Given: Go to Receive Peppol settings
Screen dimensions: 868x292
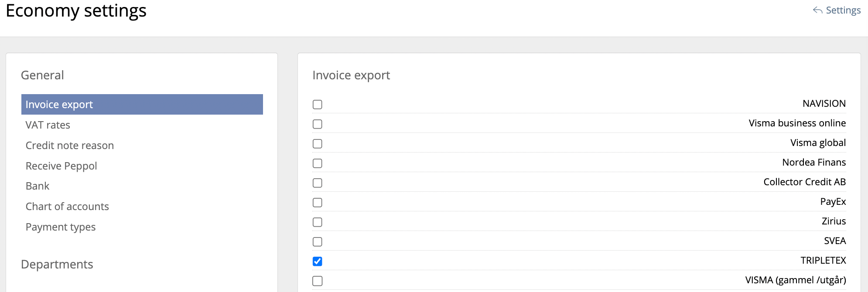Looking at the screenshot, I should 62,166.
